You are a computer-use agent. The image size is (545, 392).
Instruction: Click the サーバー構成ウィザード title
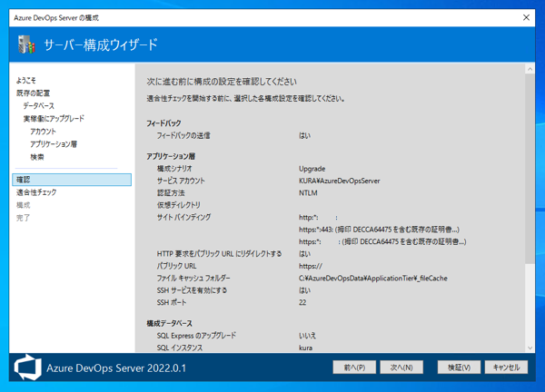click(101, 44)
